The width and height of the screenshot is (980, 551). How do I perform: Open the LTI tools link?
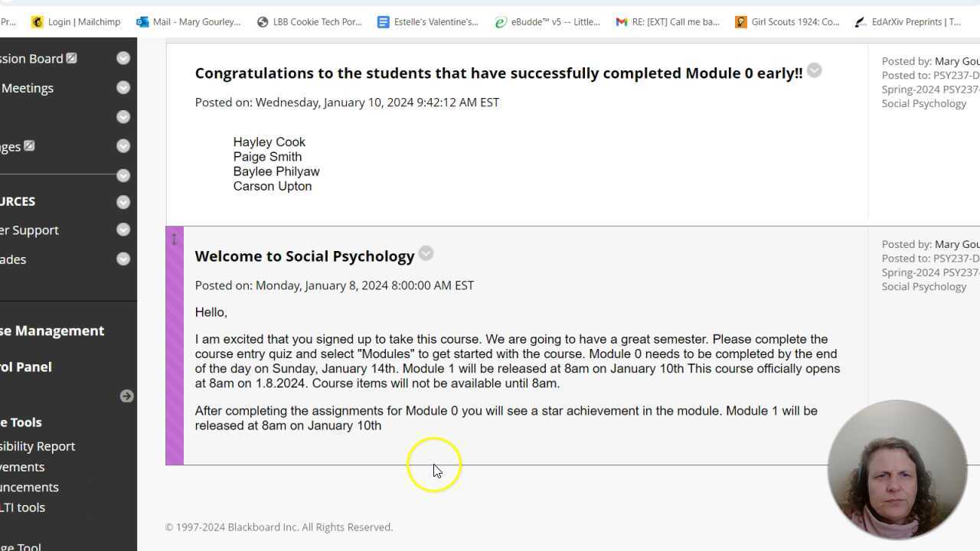(21, 507)
